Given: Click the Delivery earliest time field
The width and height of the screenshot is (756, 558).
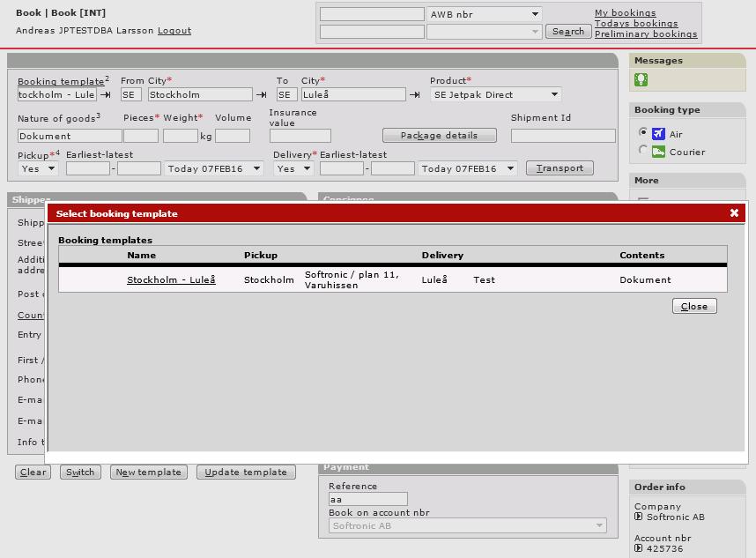Looking at the screenshot, I should coord(341,168).
